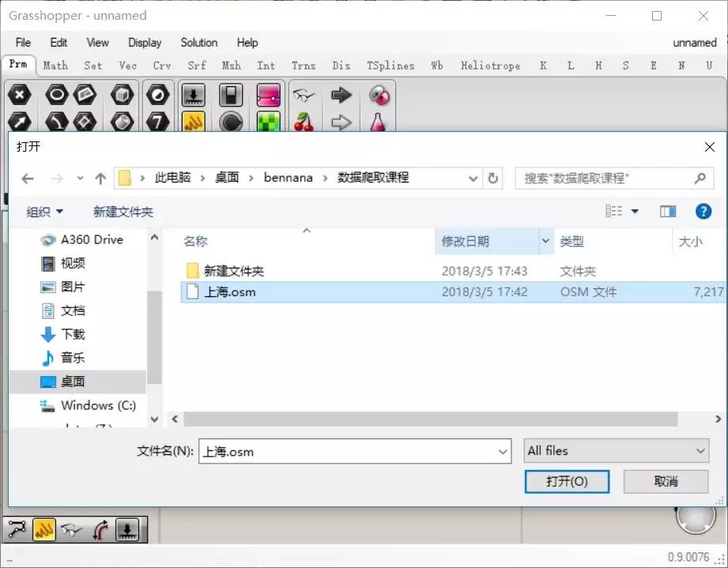Open the 修改日期 column filter dropdown
Screen dimensions: 728x568
(546, 241)
